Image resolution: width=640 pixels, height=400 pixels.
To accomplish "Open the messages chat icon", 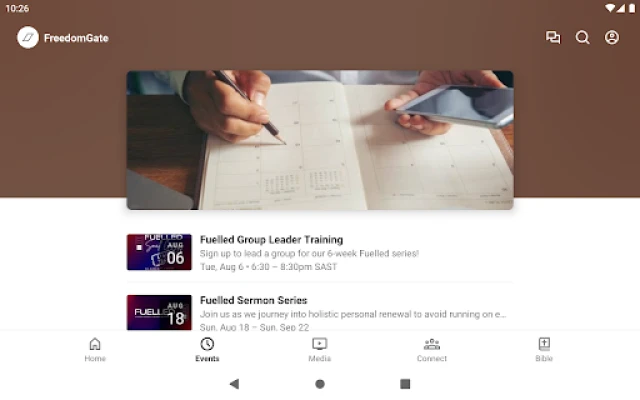I will coord(553,38).
